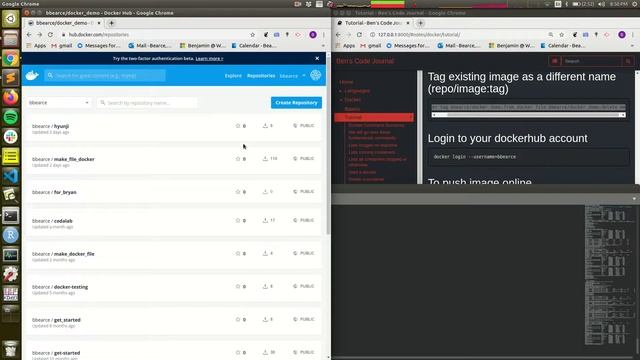640x360 pixels.
Task: Click the red icon left of the journal search
Action: coord(555,61)
